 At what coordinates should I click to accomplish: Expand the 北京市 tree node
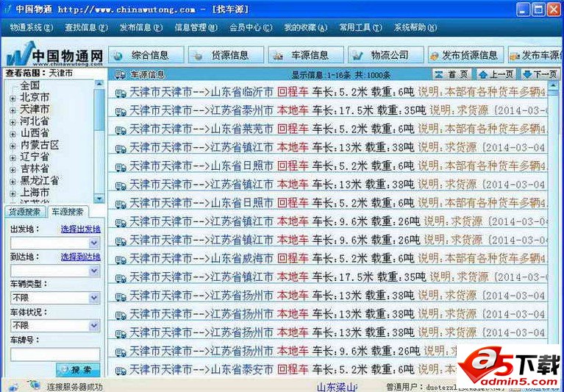(x=13, y=98)
